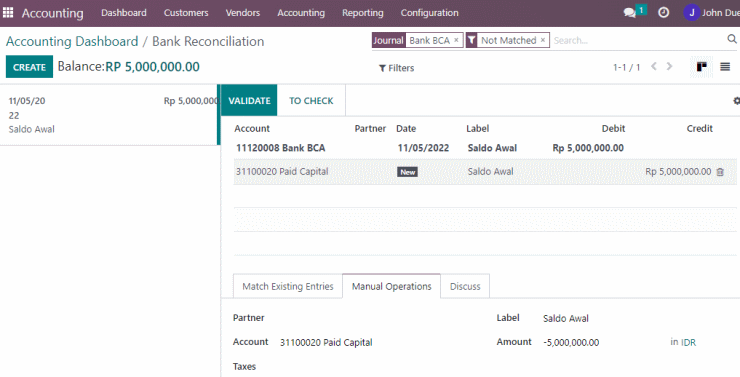This screenshot has height=377, width=740.
Task: Remove the Bank BCA journal filter
Action: coord(456,41)
